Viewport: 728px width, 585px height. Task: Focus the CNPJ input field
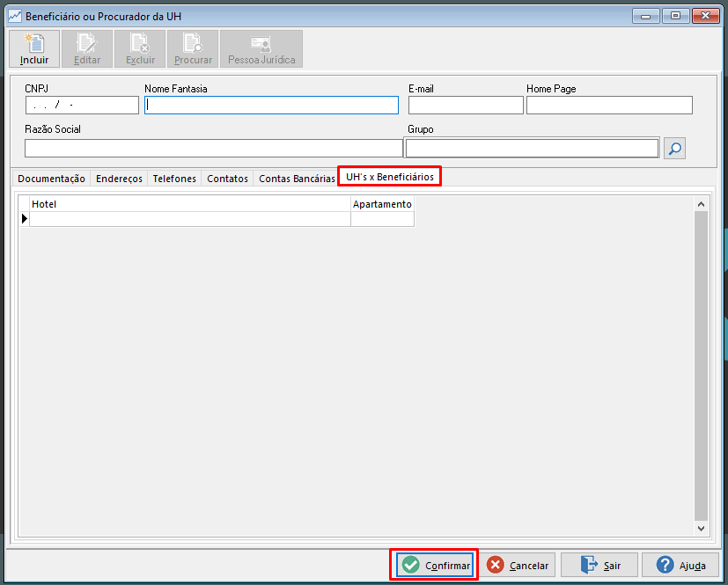(82, 106)
